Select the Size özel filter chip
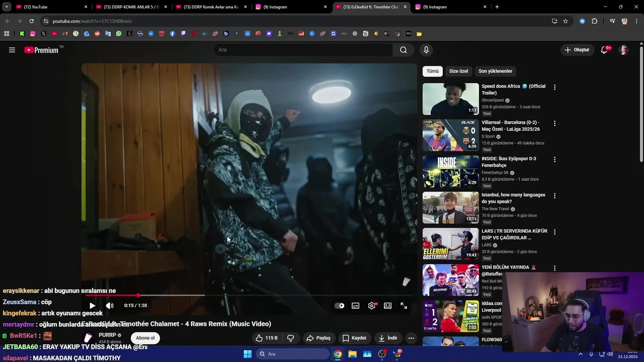This screenshot has height=362, width=644. click(458, 71)
